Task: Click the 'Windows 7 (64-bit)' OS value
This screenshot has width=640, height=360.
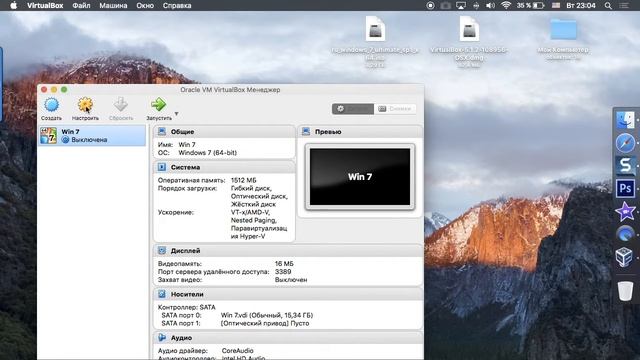Action: click(x=207, y=153)
